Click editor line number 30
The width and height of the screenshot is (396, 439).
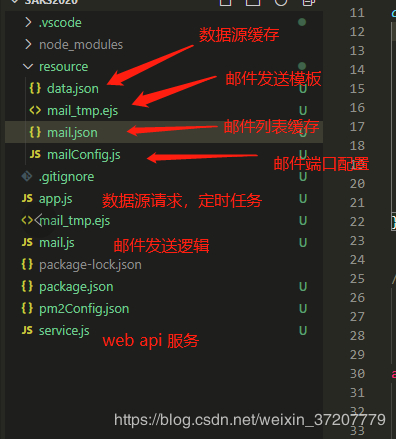point(357,374)
